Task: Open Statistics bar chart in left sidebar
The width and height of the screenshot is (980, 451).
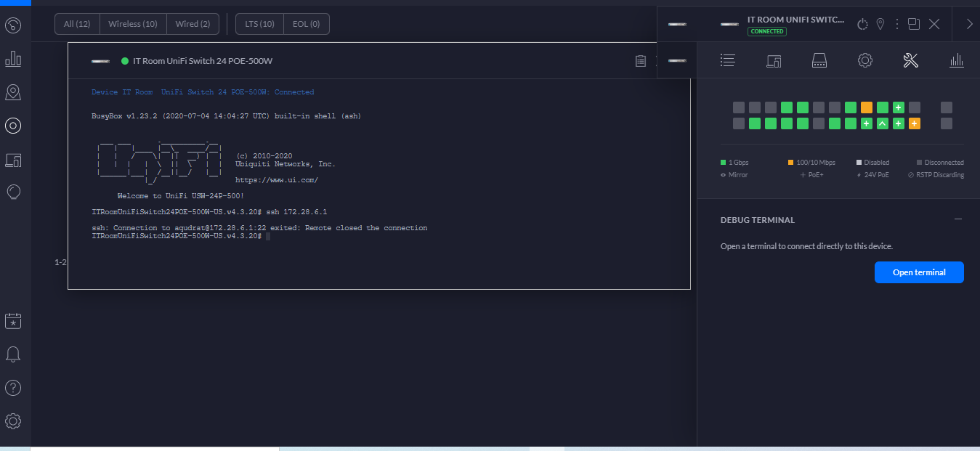Action: (x=13, y=59)
